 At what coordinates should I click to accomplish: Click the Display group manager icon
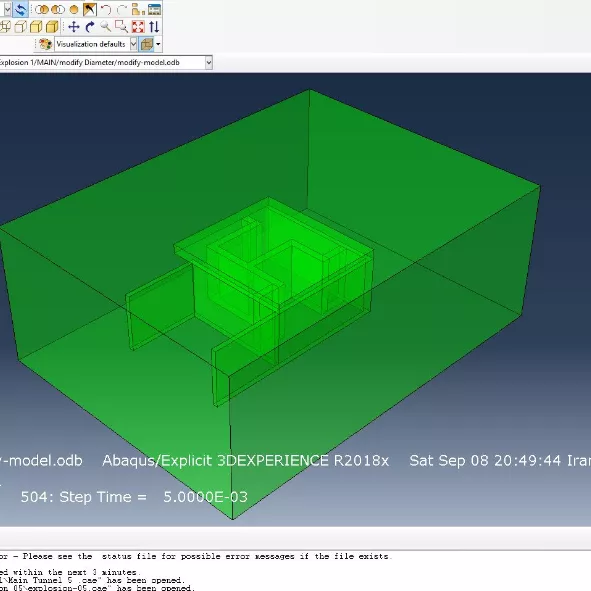point(154,9)
